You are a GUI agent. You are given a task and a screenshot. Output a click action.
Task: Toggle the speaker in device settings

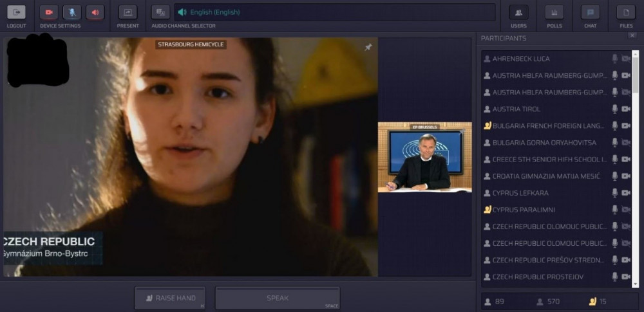(x=95, y=12)
